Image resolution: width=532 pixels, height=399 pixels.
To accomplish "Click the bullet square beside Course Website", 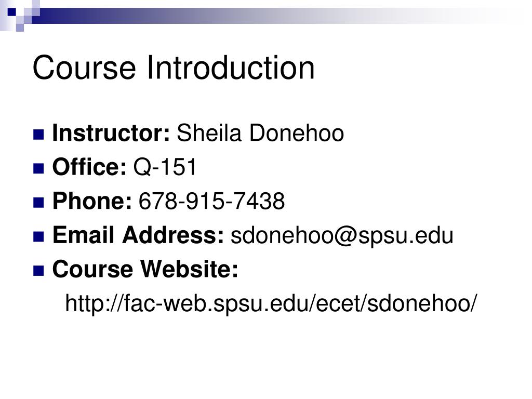I will (38, 271).
